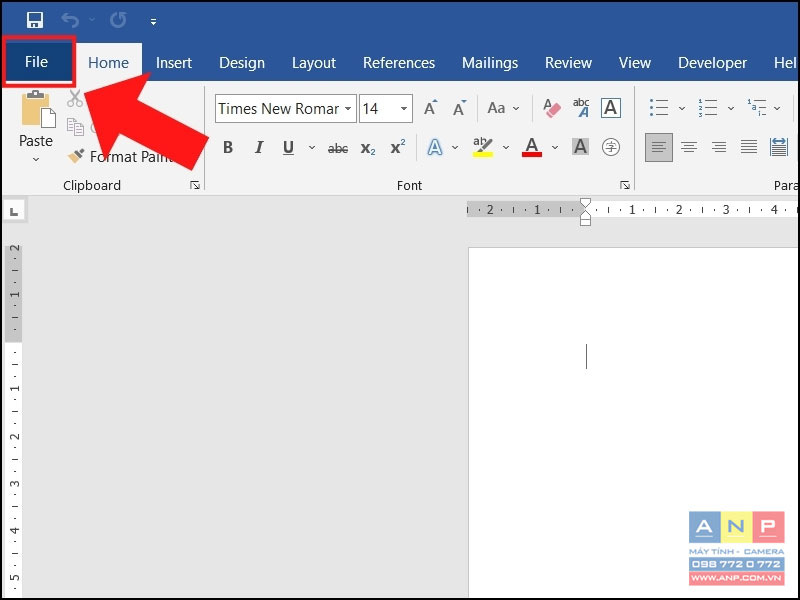Viewport: 800px width, 600px height.
Task: Click the font size box showing 14
Action: click(x=378, y=109)
